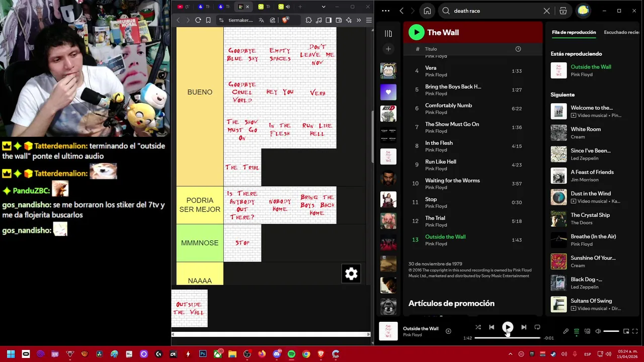Open the browser hamburger menu

coord(369,20)
